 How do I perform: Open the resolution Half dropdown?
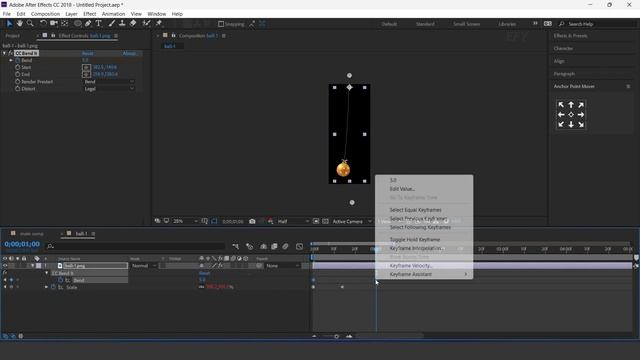coord(293,221)
